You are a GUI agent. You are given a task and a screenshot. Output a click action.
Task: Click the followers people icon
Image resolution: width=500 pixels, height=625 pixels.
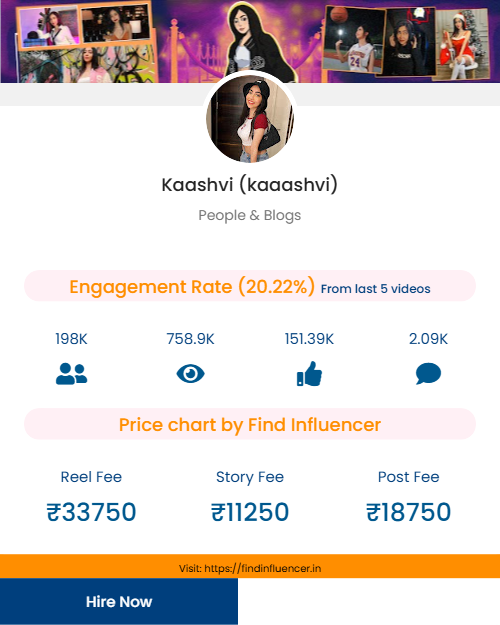pyautogui.click(x=71, y=374)
